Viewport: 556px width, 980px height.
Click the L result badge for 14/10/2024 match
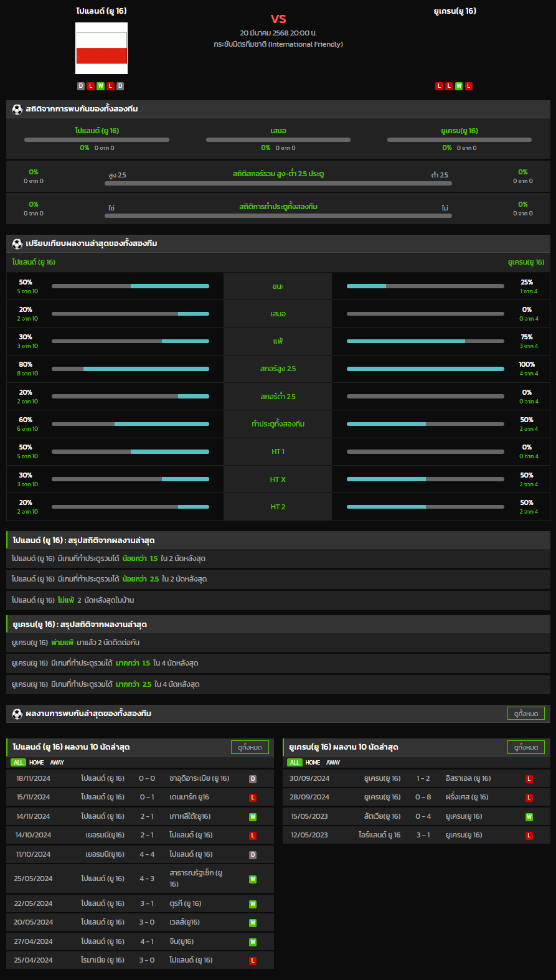pyautogui.click(x=253, y=836)
